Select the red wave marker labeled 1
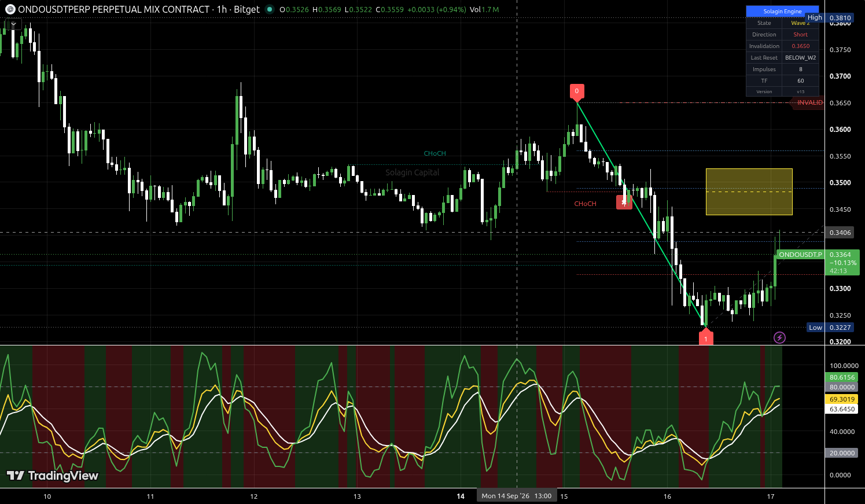 coord(706,338)
